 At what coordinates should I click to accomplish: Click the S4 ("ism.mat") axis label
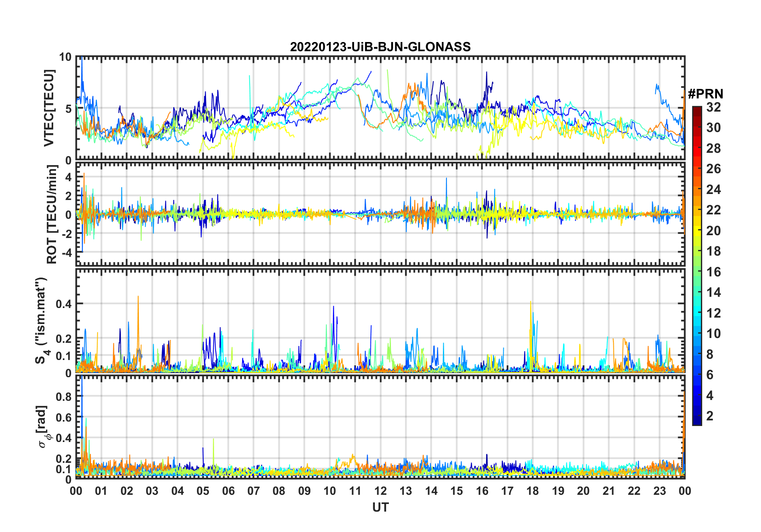[42, 321]
